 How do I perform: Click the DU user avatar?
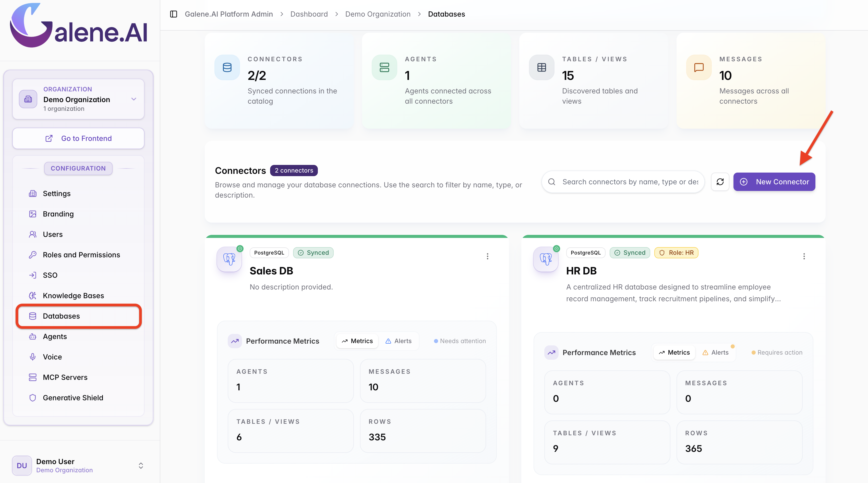pyautogui.click(x=22, y=465)
